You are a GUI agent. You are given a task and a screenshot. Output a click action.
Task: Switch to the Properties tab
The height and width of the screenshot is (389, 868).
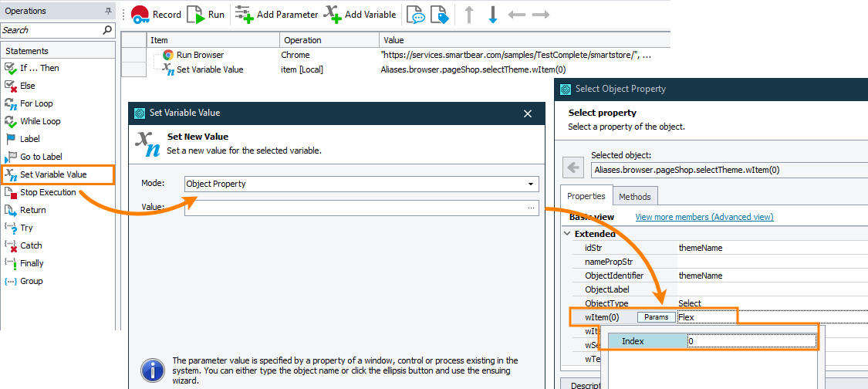coord(586,197)
